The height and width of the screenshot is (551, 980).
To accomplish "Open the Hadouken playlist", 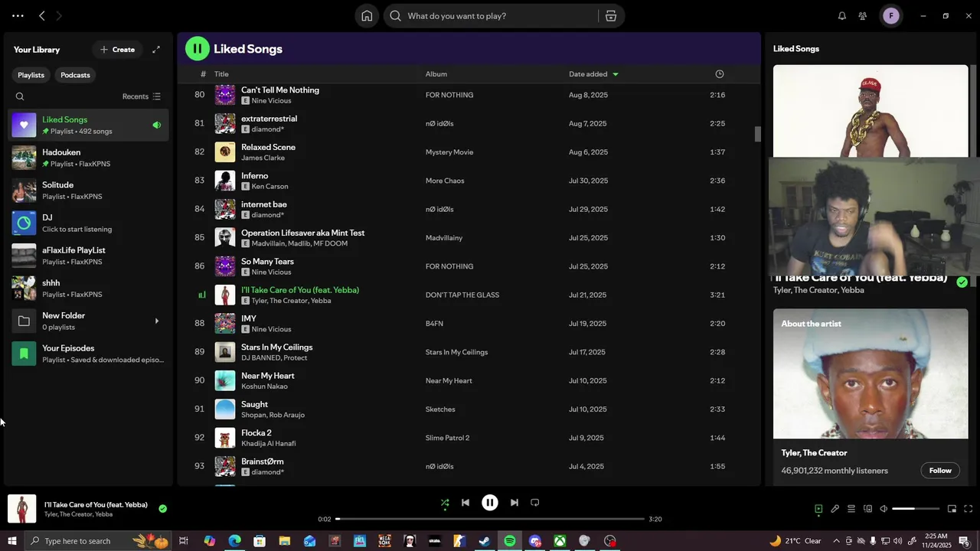I will pyautogui.click(x=89, y=158).
